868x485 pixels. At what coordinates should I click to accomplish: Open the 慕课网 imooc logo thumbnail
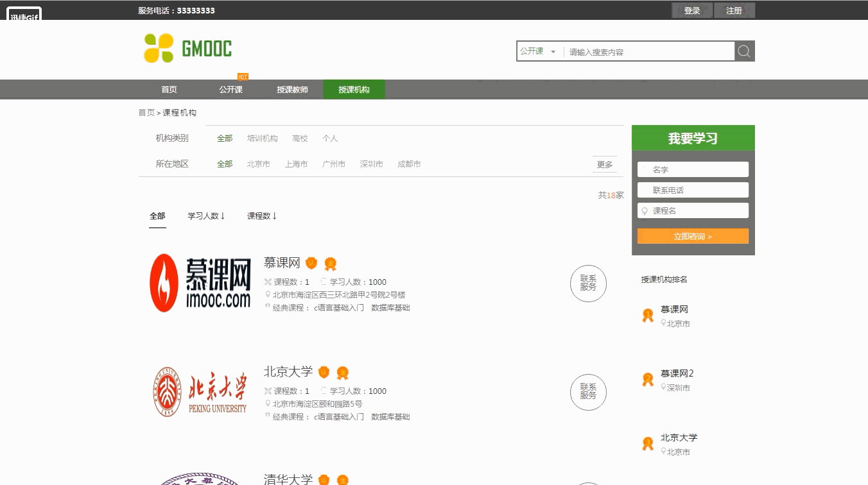pos(200,283)
